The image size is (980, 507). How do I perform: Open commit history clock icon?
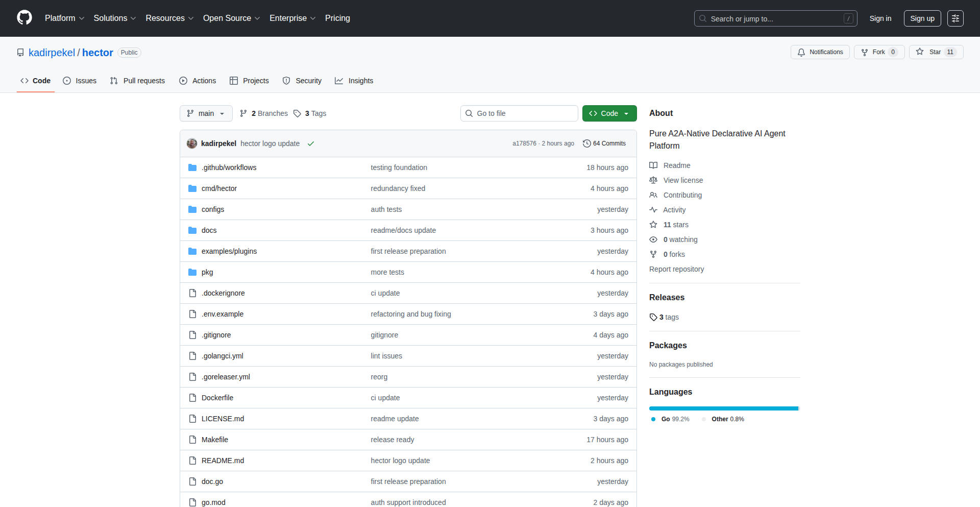pos(586,143)
